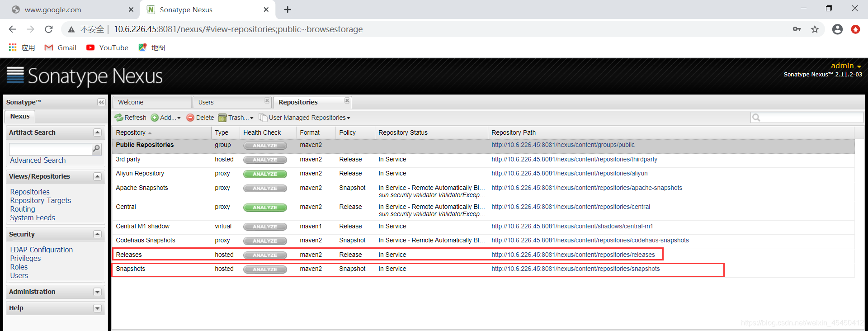Click Analyze for Public Repositories
Viewport: 868px width, 331px height.
[x=265, y=146]
